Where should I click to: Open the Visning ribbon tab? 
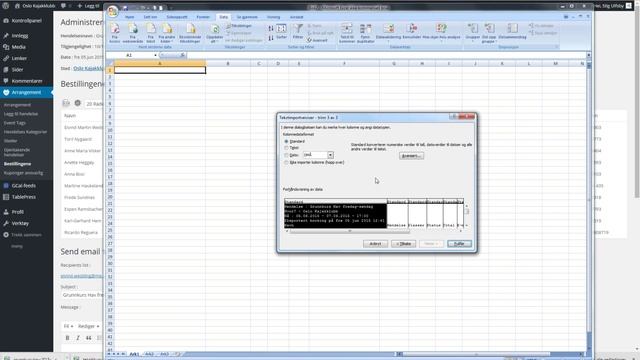pyautogui.click(x=273, y=17)
